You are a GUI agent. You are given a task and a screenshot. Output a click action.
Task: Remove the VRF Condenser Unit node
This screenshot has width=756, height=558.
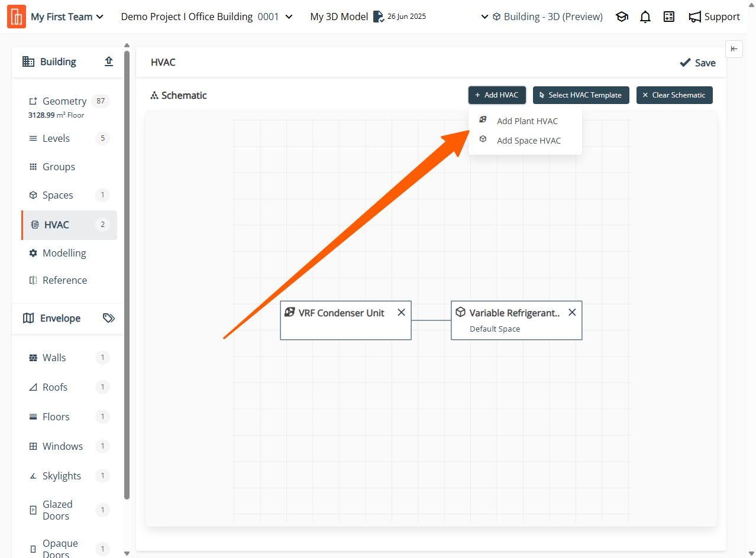[x=401, y=313]
